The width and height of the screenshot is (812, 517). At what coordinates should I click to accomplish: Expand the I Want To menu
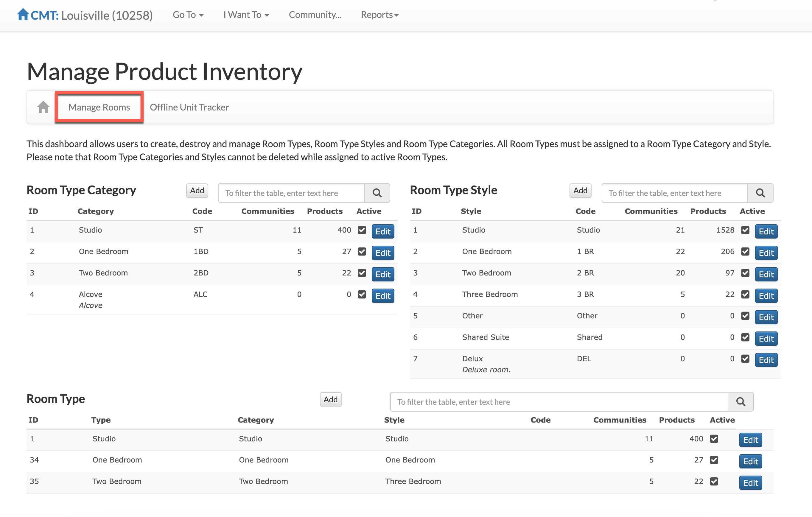click(246, 15)
